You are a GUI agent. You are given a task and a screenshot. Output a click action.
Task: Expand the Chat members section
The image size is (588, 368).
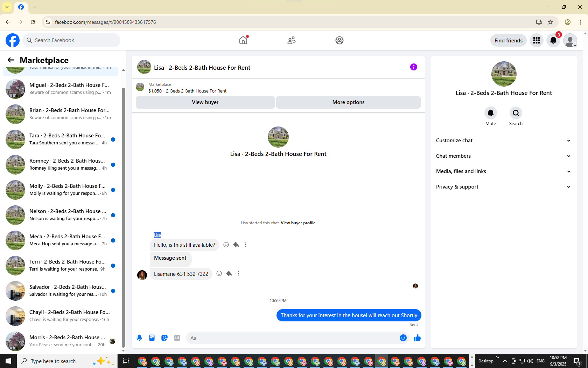point(504,156)
